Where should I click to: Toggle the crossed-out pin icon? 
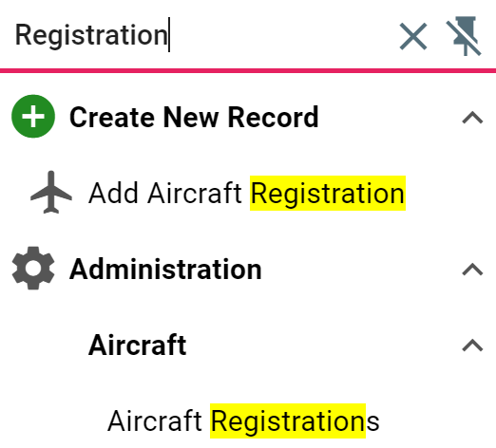[x=464, y=36]
